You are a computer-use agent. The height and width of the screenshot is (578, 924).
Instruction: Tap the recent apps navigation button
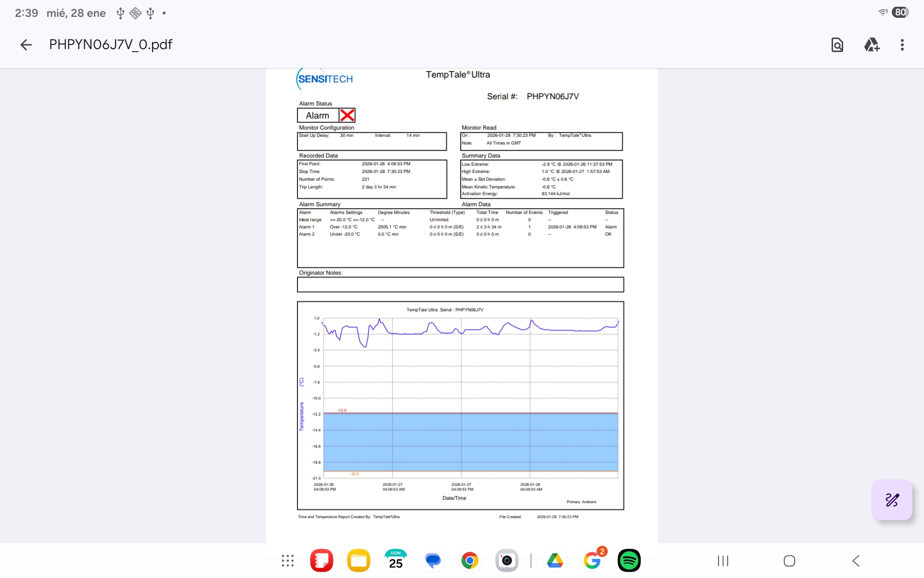[723, 561]
